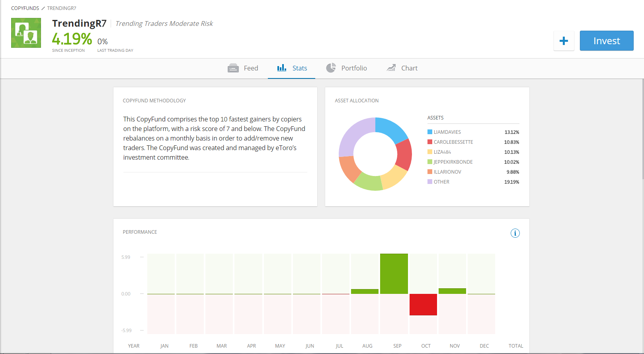Image resolution: width=644 pixels, height=354 pixels.
Task: Click the 0% last trading day value
Action: click(103, 41)
